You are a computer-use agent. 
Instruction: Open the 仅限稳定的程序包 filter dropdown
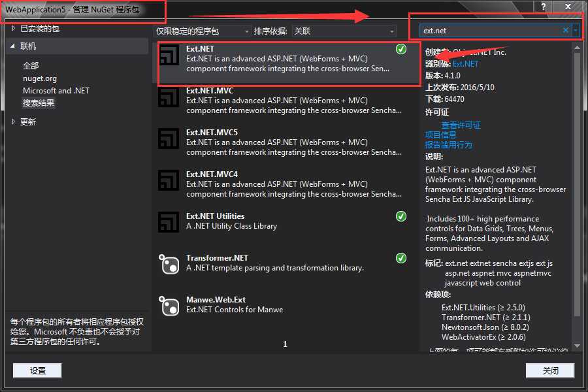(202, 31)
